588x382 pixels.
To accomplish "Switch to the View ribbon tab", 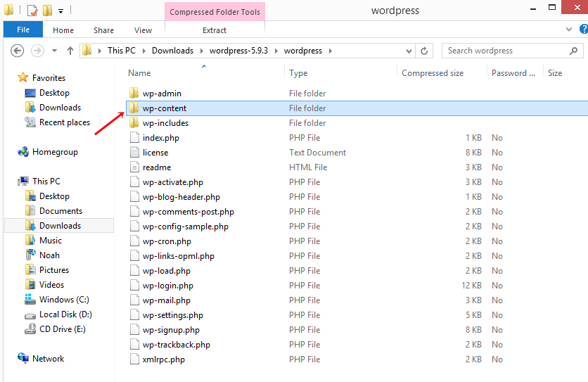I will 143,30.
